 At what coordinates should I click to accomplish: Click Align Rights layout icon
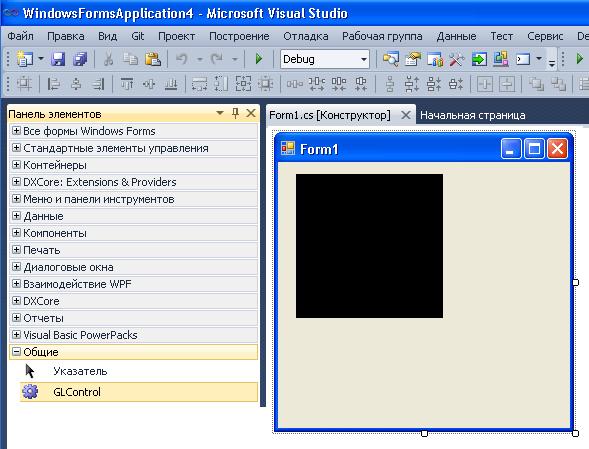click(98, 84)
